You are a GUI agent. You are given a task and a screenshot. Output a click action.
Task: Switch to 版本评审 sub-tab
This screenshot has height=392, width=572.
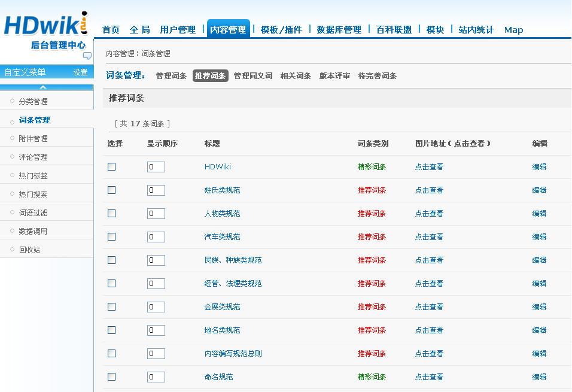(334, 75)
